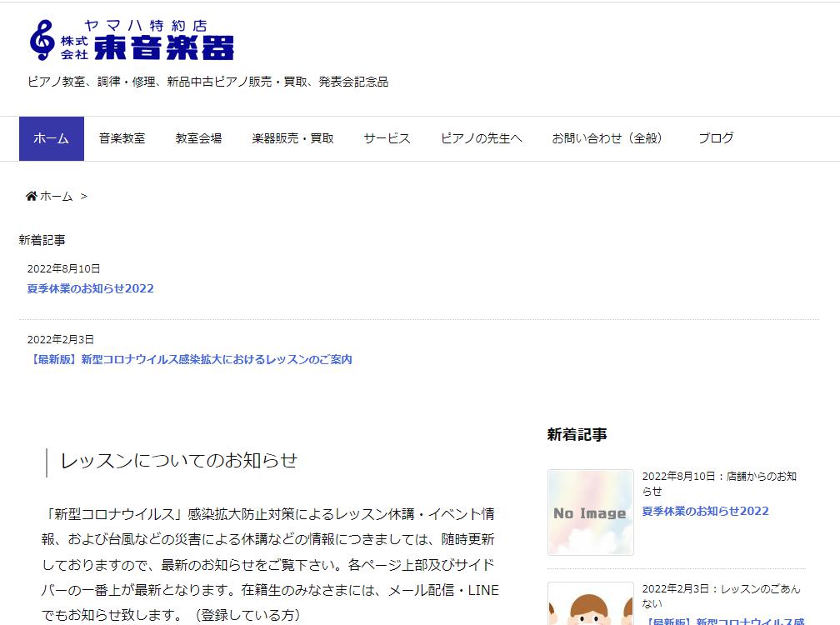Click the 東音楽器 company name text logo

coord(162,47)
